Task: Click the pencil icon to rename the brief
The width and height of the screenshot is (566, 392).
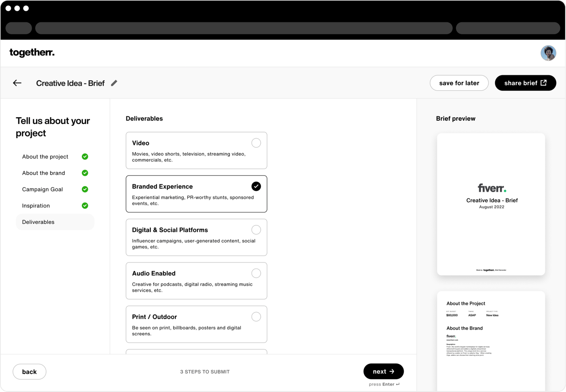Action: tap(114, 83)
